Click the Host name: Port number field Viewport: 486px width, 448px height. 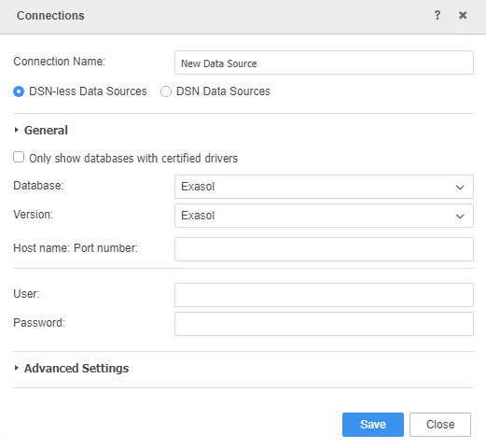pyautogui.click(x=324, y=249)
